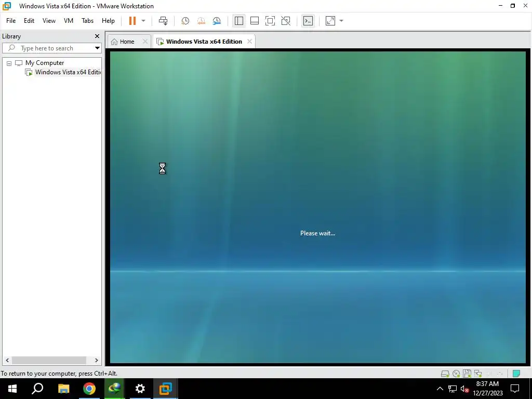Open the notification center
This screenshot has height=399, width=532.
[515, 389]
